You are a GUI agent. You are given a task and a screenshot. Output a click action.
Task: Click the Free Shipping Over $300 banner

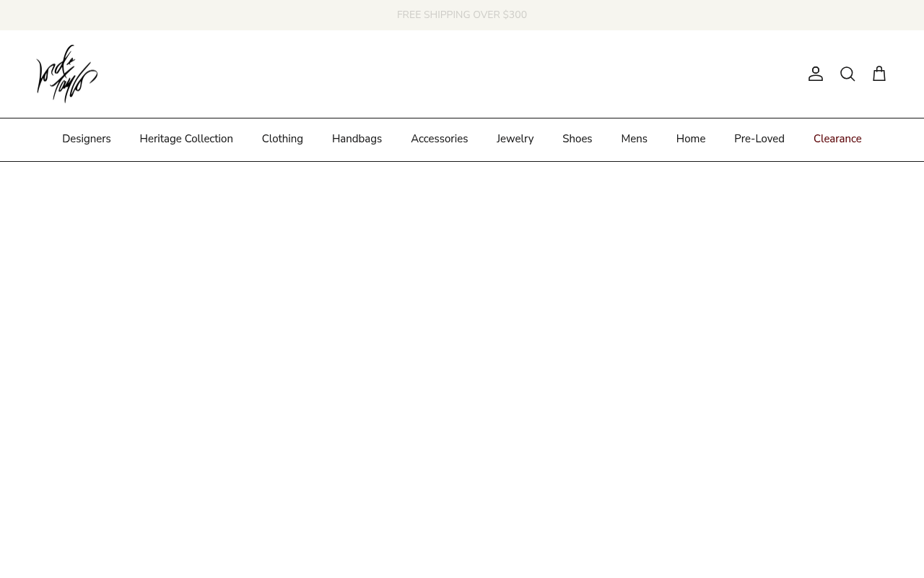(462, 15)
